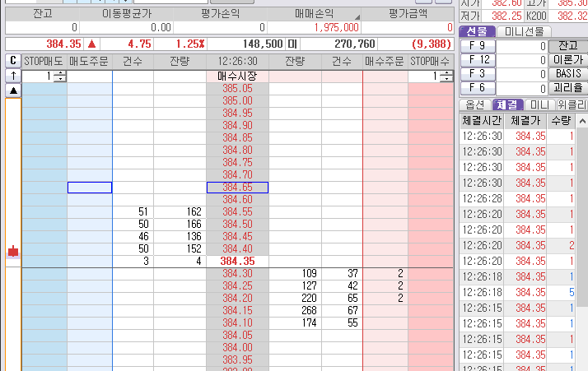Switch to the 선물 tab
The image size is (588, 371).
coord(478,31)
